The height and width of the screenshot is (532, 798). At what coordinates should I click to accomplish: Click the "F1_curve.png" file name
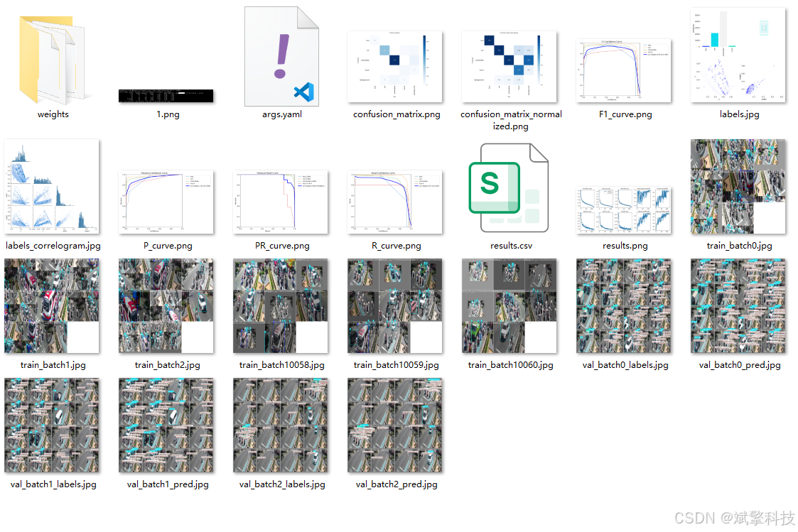[625, 114]
